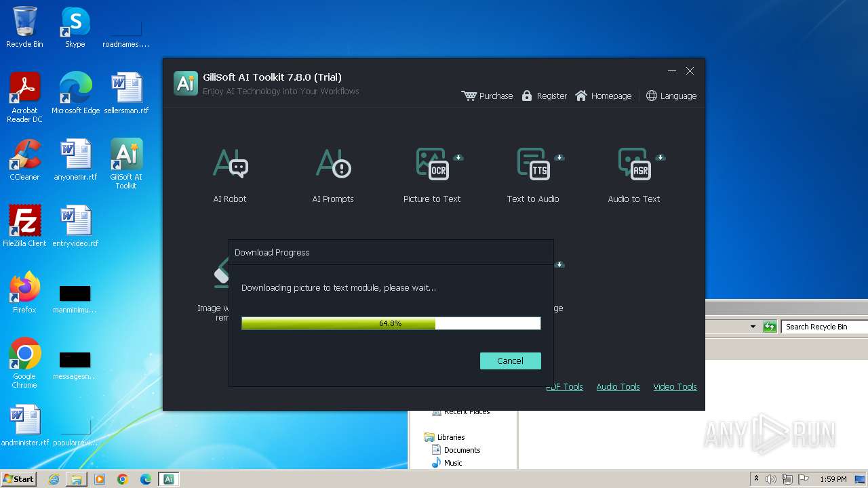Select Recent Places in the Explorer tree
868x488 pixels.
tap(461, 411)
